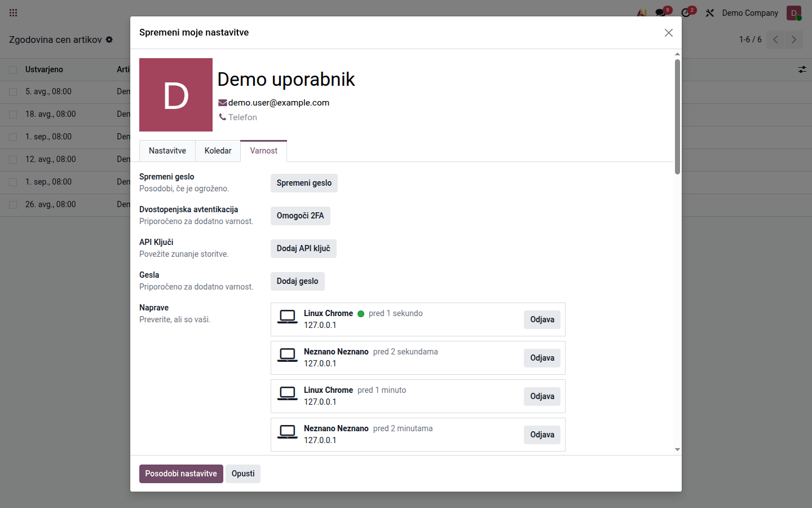The width and height of the screenshot is (812, 508).
Task: Click the large D avatar image
Action: (x=176, y=95)
